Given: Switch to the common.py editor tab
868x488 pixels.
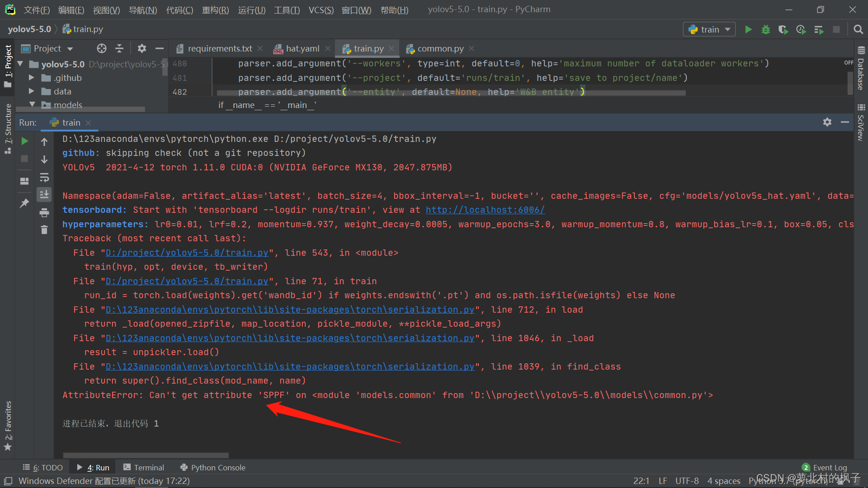Looking at the screenshot, I should (440, 48).
